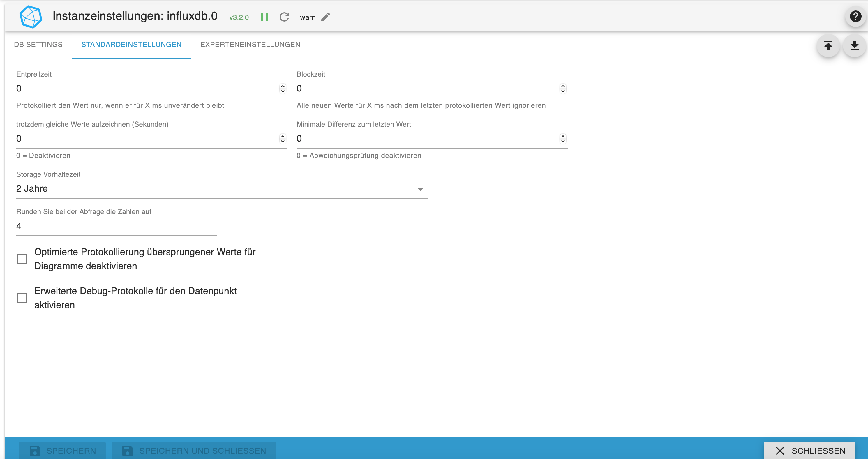
Task: Click the Blockzeit spinner arrows
Action: click(563, 88)
